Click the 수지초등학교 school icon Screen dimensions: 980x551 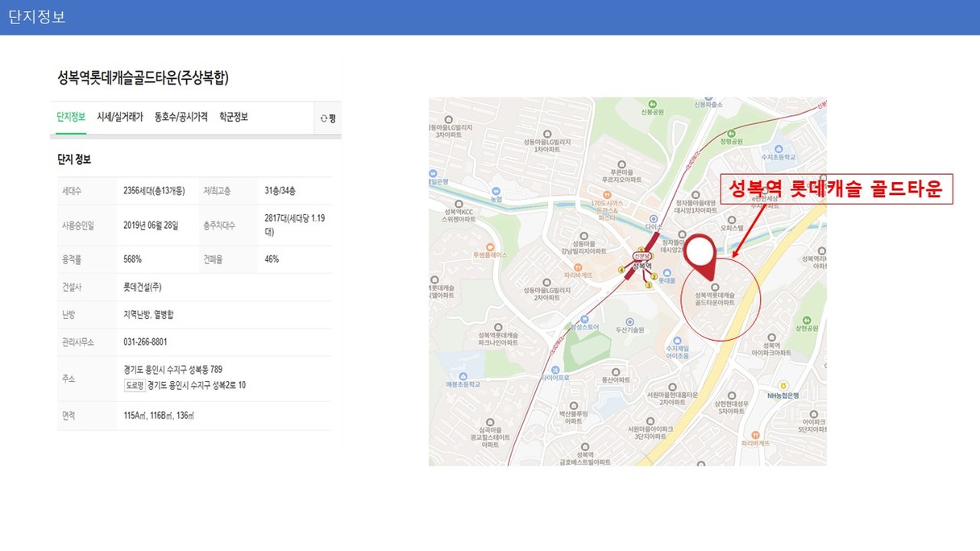click(x=778, y=149)
